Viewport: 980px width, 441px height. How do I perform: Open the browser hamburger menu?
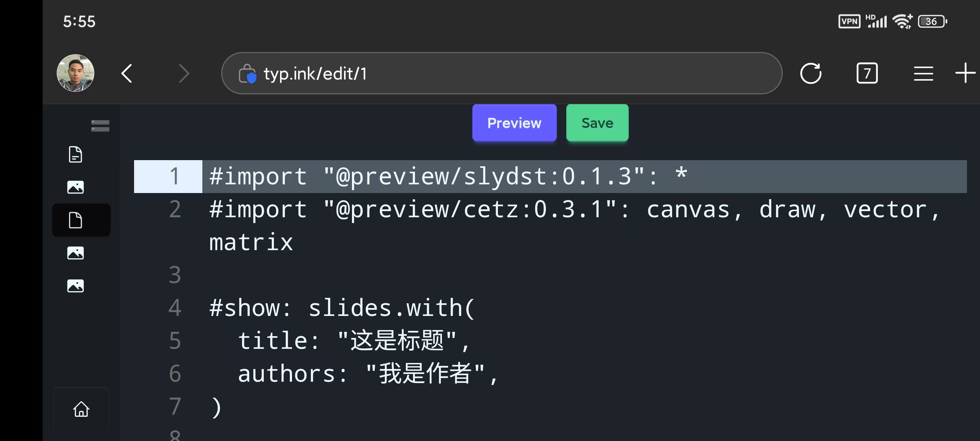[923, 73]
